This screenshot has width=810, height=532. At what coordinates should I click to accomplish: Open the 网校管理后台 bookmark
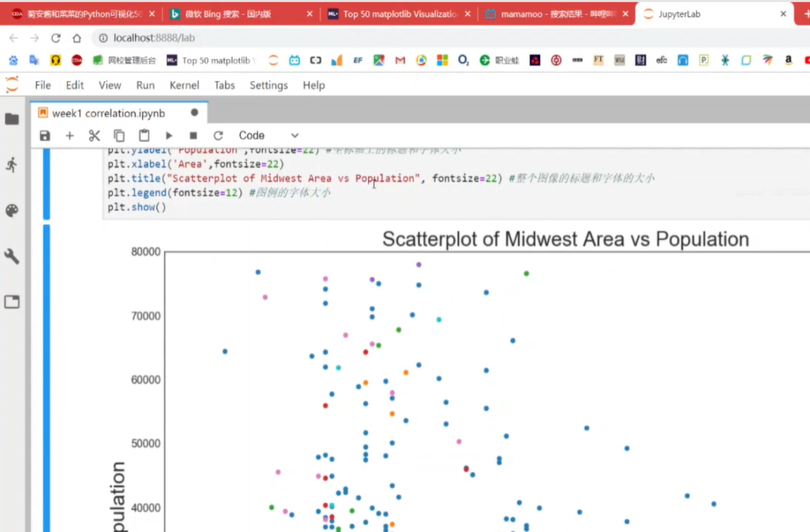124,61
